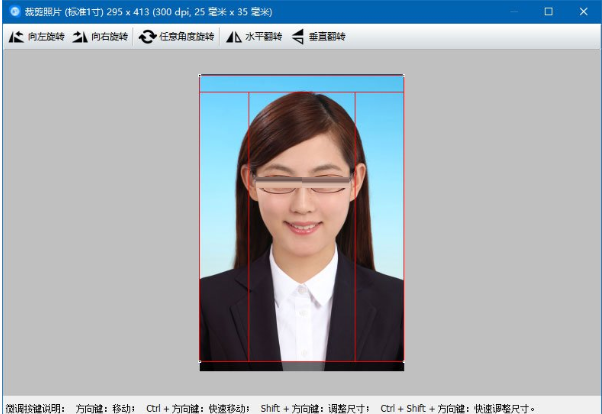Click the 微调按键说明 status bar text
This screenshot has width=602, height=414.
click(35, 408)
